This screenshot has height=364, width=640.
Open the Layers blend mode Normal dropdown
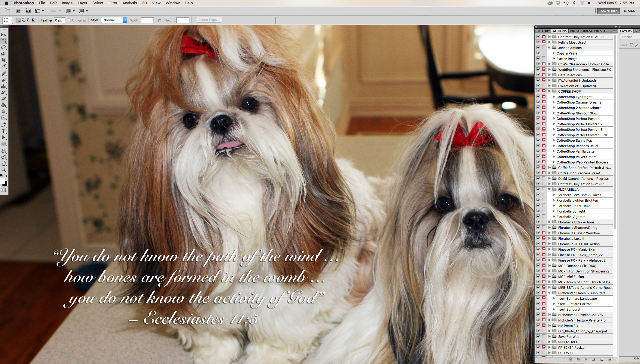[x=630, y=37]
